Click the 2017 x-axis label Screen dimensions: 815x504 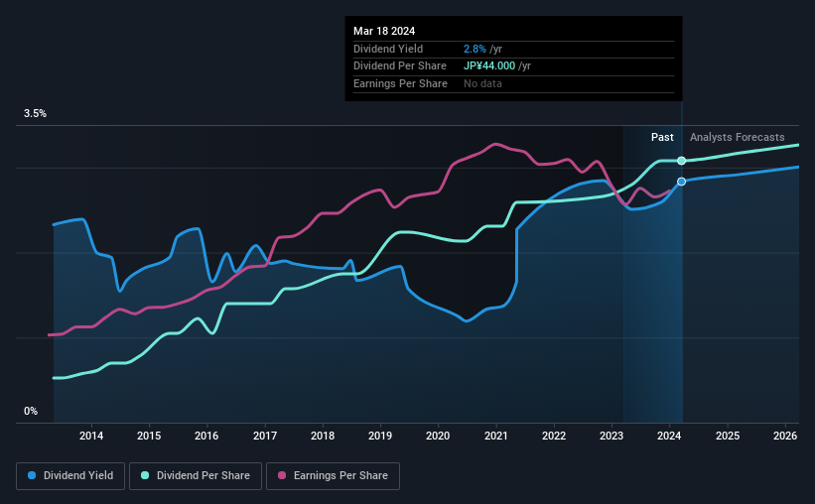265,436
